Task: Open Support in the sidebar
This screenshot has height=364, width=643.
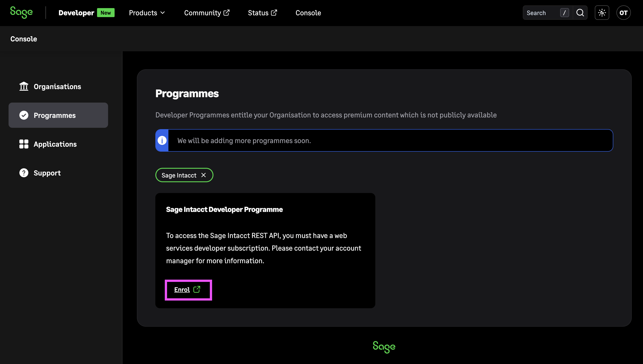Action: (58, 173)
